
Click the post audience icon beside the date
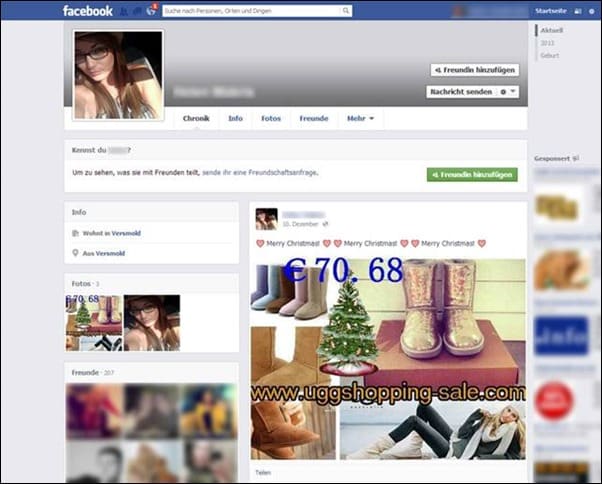tap(325, 224)
